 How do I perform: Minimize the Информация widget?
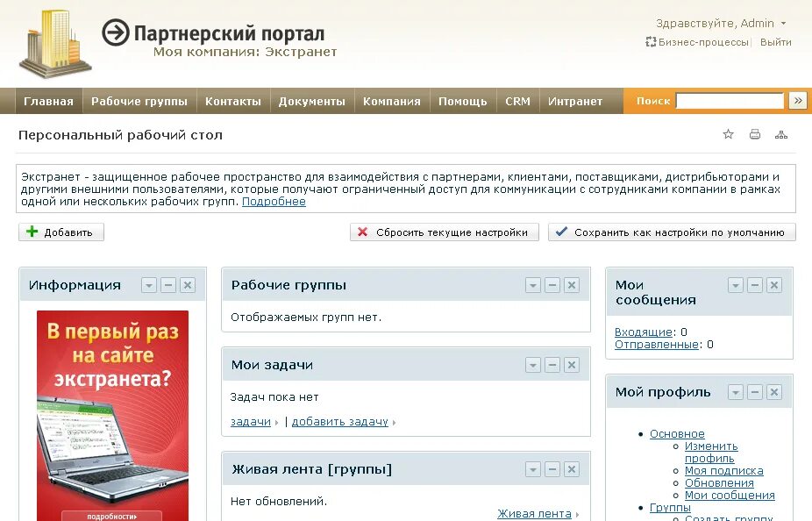point(168,285)
